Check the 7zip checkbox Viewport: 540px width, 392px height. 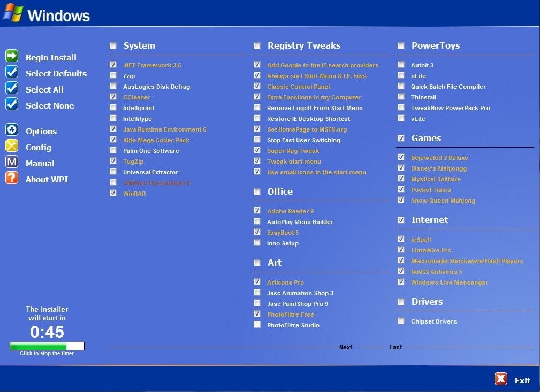tap(113, 75)
